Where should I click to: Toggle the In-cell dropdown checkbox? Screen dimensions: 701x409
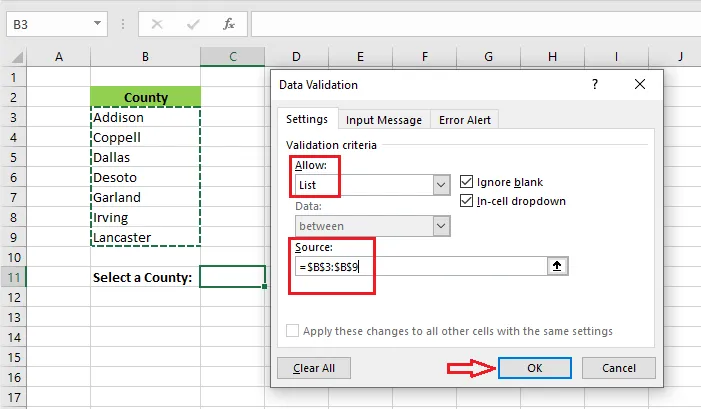tap(466, 201)
